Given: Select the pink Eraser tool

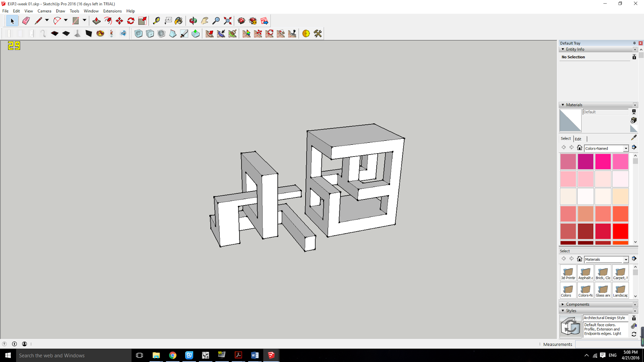Looking at the screenshot, I should [26, 21].
